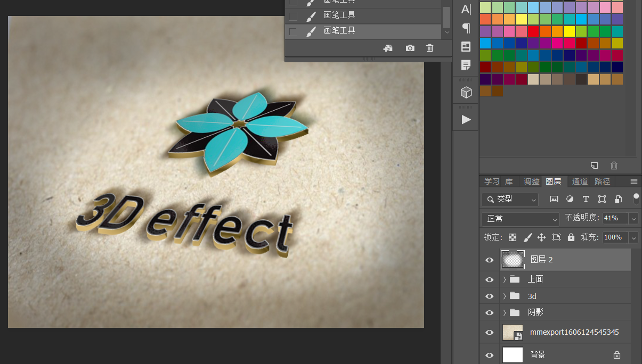The image size is (642, 364).
Task: Open the Character panel icon
Action: (466, 9)
